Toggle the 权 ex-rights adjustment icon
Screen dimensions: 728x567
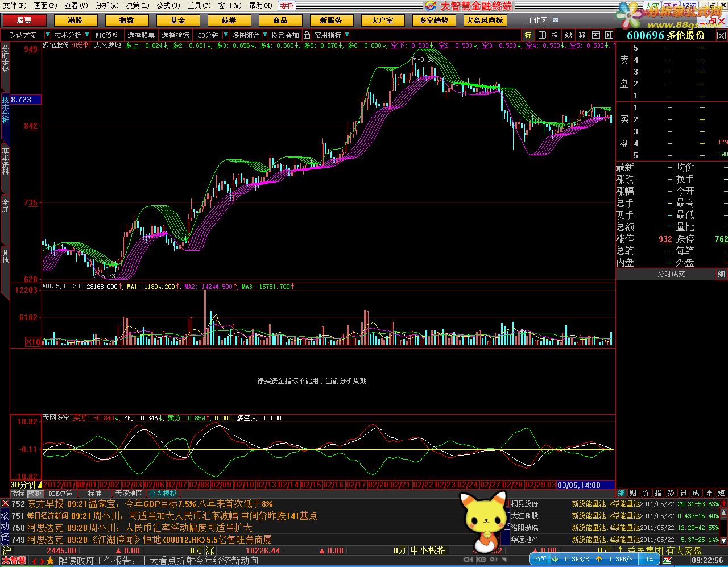pyautogui.click(x=555, y=35)
